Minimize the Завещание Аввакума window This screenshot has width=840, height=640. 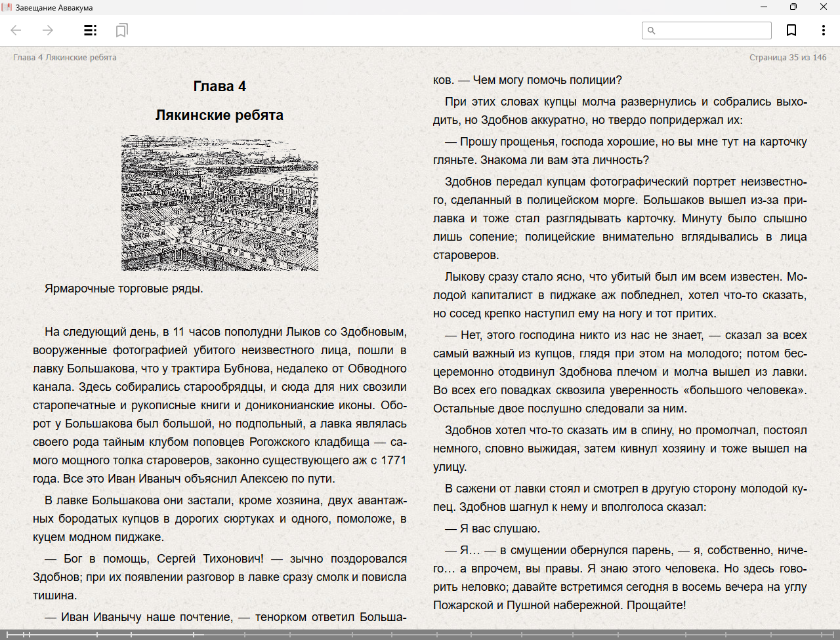tap(764, 7)
